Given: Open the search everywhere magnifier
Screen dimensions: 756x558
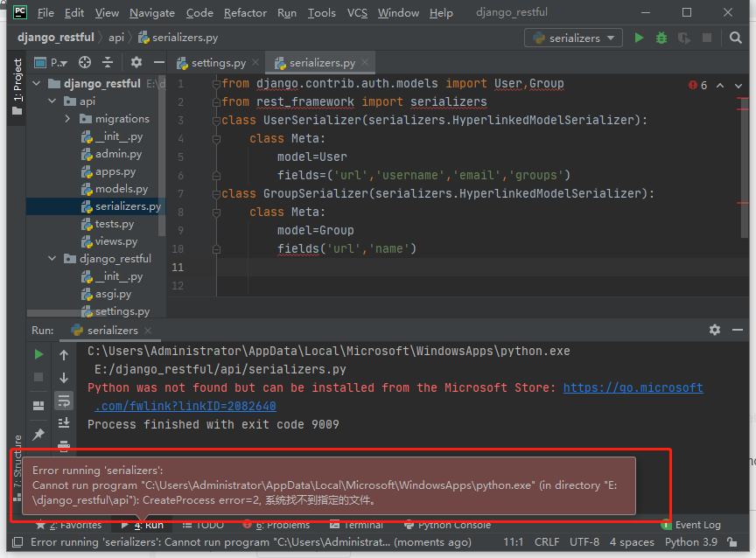Looking at the screenshot, I should 735,38.
